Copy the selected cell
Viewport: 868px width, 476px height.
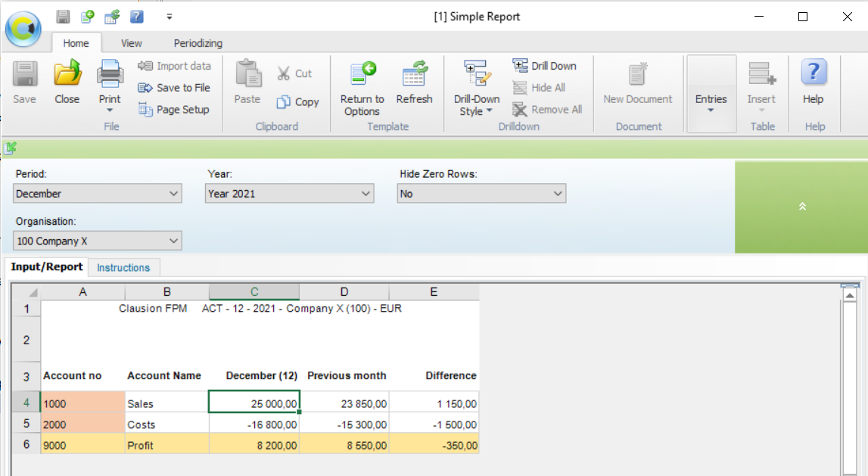pyautogui.click(x=298, y=102)
